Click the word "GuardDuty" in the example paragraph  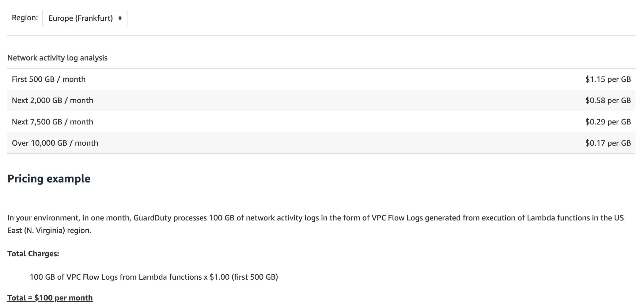click(x=152, y=218)
